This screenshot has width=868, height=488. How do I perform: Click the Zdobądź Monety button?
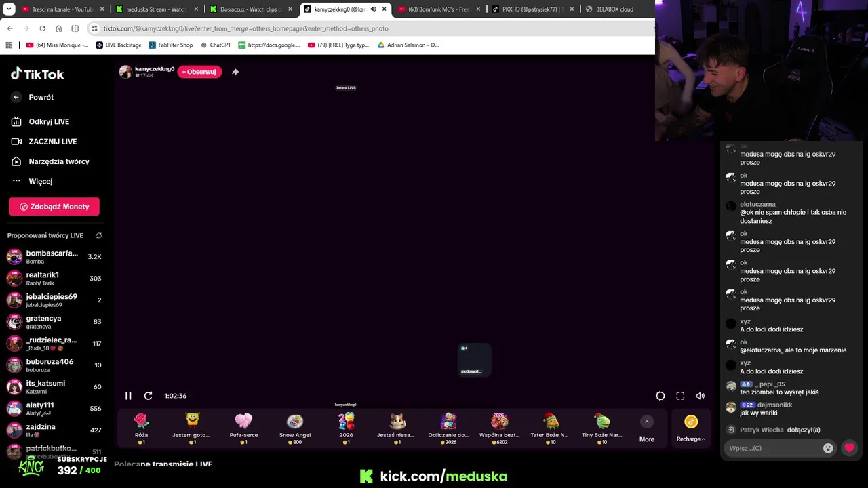[x=54, y=207]
